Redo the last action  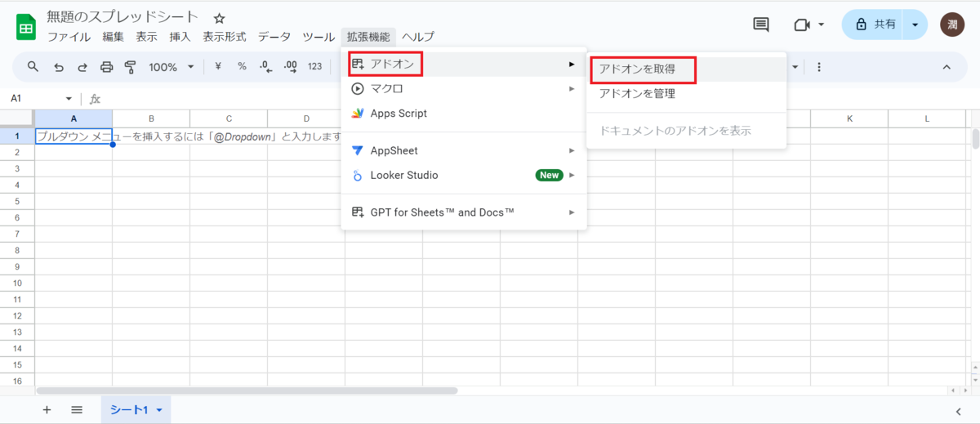(x=82, y=67)
